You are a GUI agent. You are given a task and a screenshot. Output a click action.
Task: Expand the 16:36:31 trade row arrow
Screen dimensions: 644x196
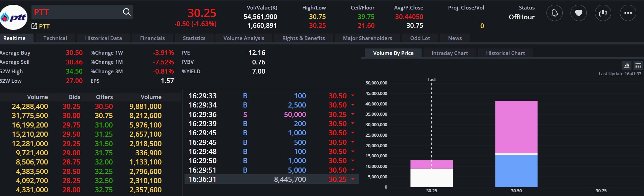coord(353,179)
